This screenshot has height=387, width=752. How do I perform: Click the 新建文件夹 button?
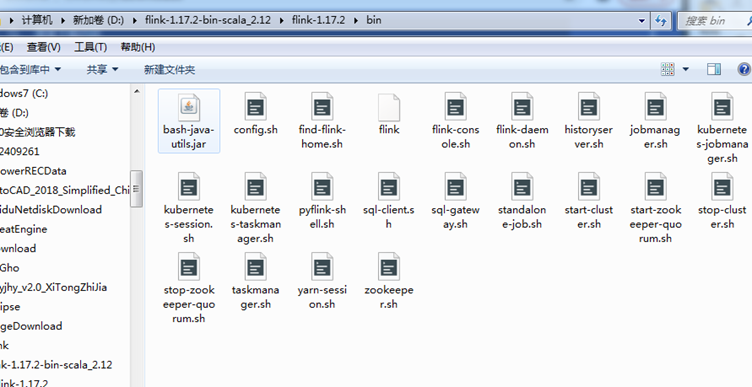(x=169, y=70)
